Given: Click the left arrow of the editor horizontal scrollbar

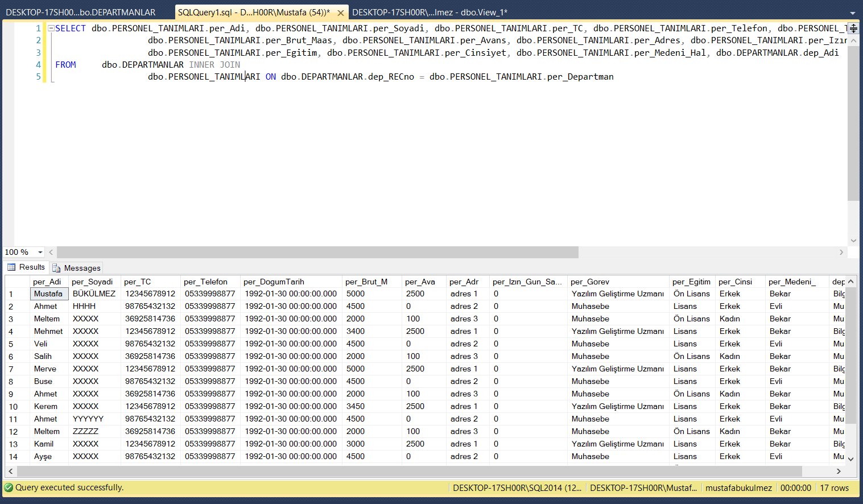Looking at the screenshot, I should (51, 252).
